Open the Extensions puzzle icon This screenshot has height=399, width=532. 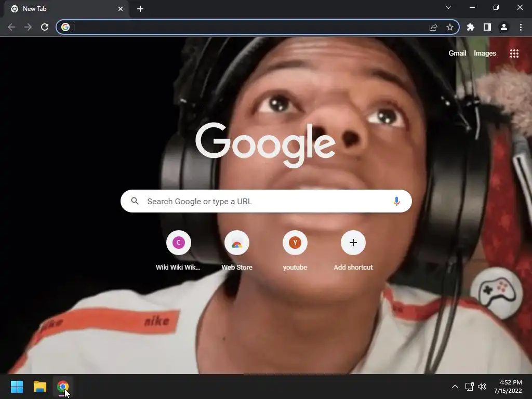pos(471,27)
